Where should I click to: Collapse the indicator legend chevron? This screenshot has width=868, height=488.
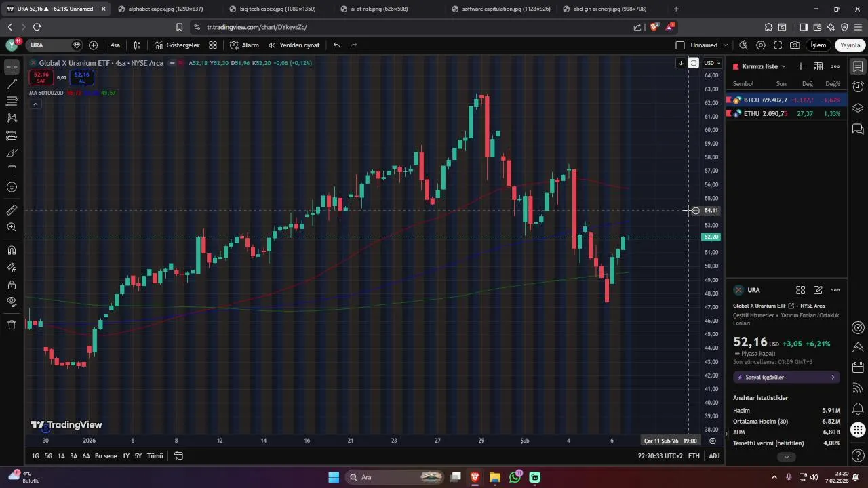pyautogui.click(x=35, y=104)
